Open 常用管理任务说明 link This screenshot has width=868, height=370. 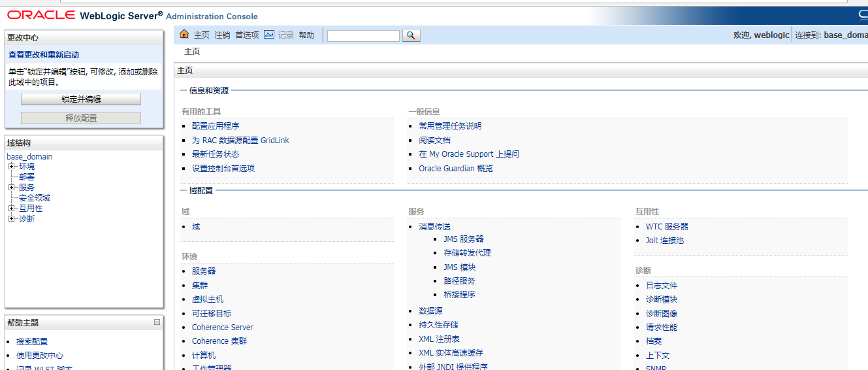click(450, 126)
